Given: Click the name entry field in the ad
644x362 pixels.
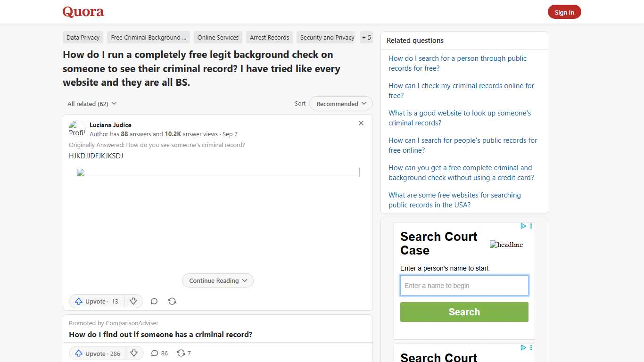Looking at the screenshot, I should 464,285.
